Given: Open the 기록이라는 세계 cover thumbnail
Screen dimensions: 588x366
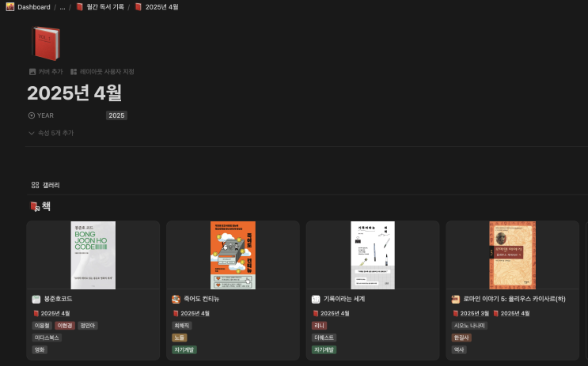Looking at the screenshot, I should 373,255.
